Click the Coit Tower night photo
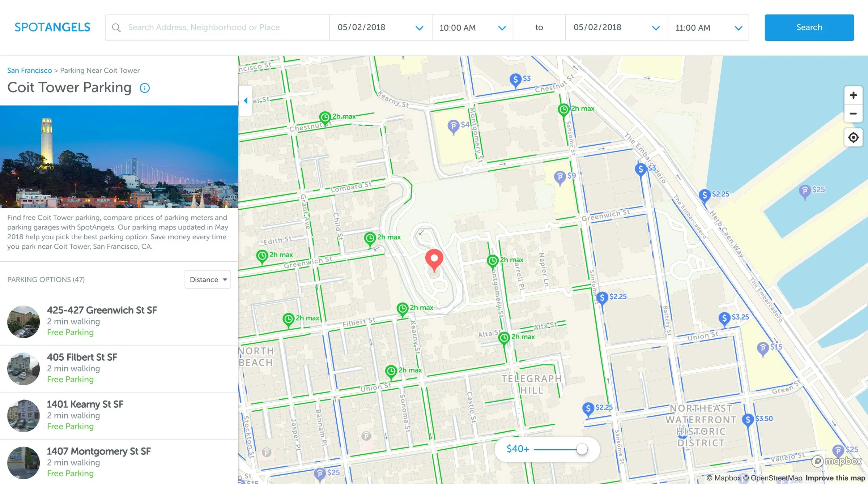The height and width of the screenshot is (484, 868). 119,157
